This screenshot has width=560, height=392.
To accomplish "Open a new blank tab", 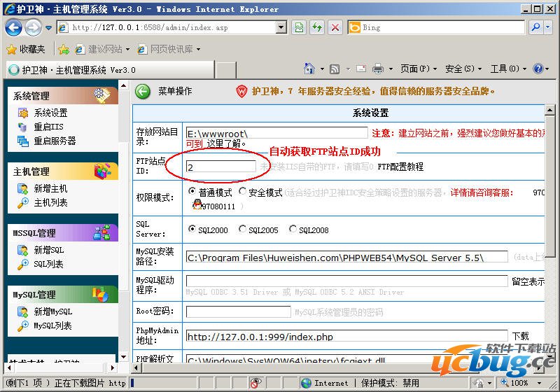I will [225, 69].
